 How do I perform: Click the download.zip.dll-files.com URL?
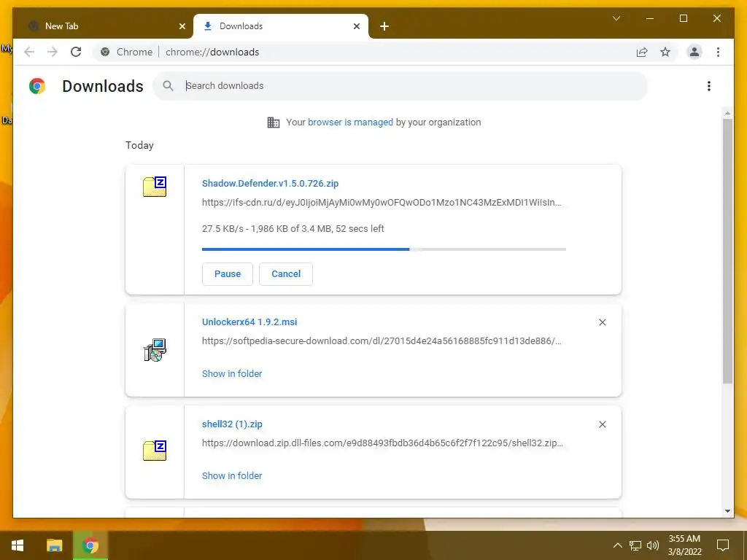(382, 443)
